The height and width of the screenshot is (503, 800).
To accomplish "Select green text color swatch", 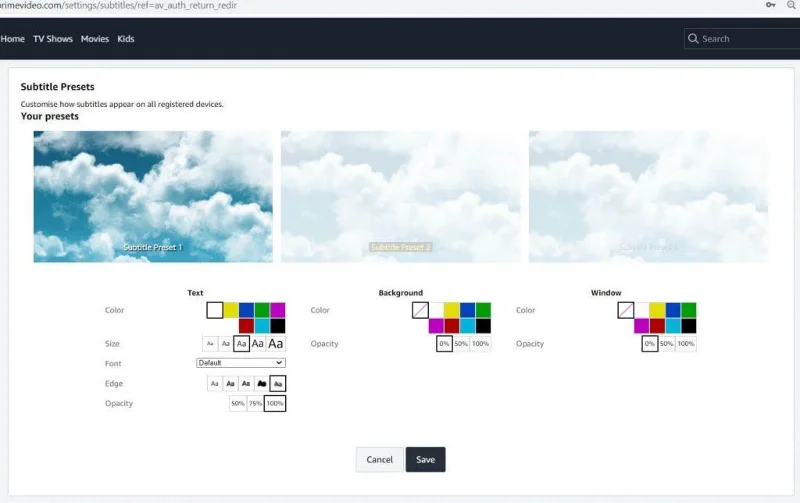I will click(262, 310).
